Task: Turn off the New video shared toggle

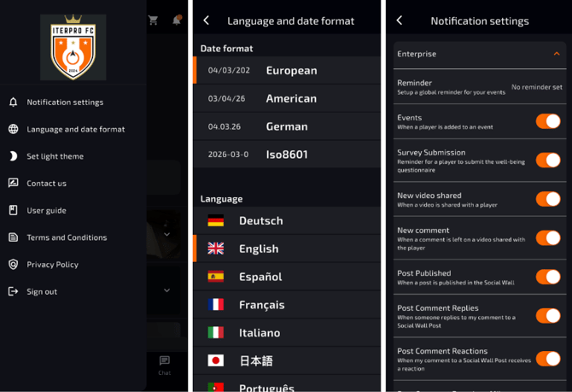Action: click(548, 199)
